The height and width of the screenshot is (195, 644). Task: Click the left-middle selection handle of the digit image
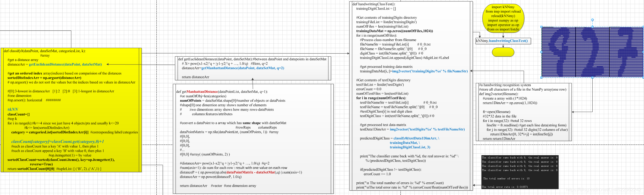coord(542,52)
